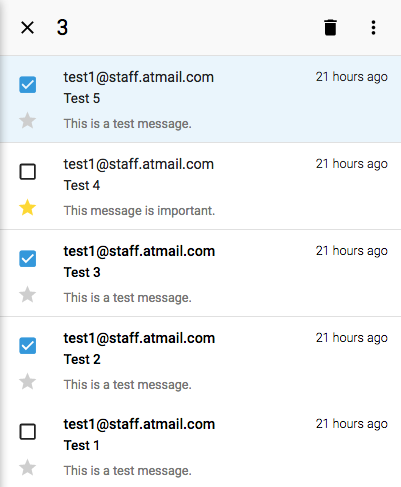This screenshot has height=487, width=401.
Task: Click Test 2 sender test1@staff.atmail.com
Action: click(x=139, y=338)
